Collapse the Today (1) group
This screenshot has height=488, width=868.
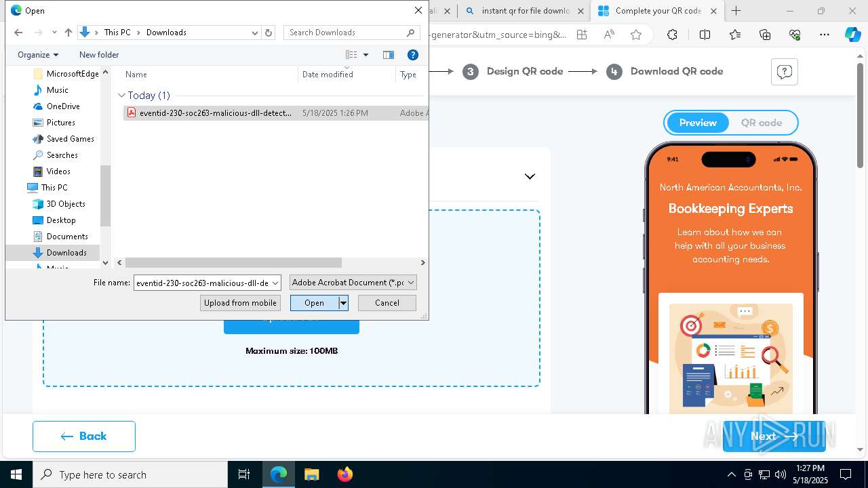(121, 96)
